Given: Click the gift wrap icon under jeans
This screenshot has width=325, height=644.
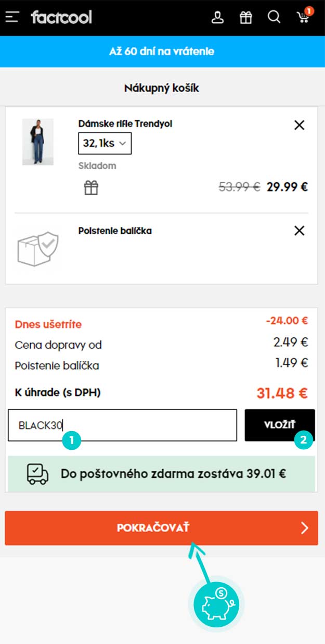Looking at the screenshot, I should coord(91,187).
